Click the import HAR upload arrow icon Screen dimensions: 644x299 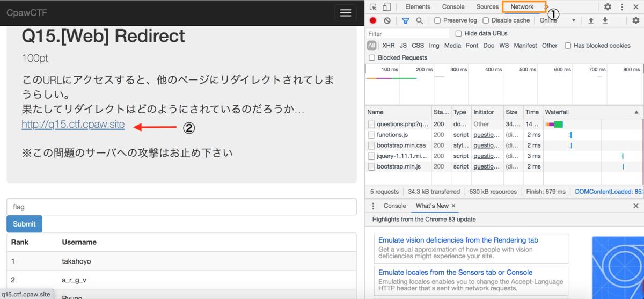pyautogui.click(x=591, y=20)
